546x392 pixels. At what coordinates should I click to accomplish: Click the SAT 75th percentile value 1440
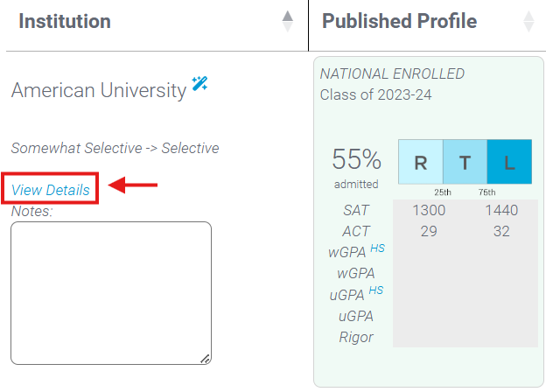click(501, 210)
